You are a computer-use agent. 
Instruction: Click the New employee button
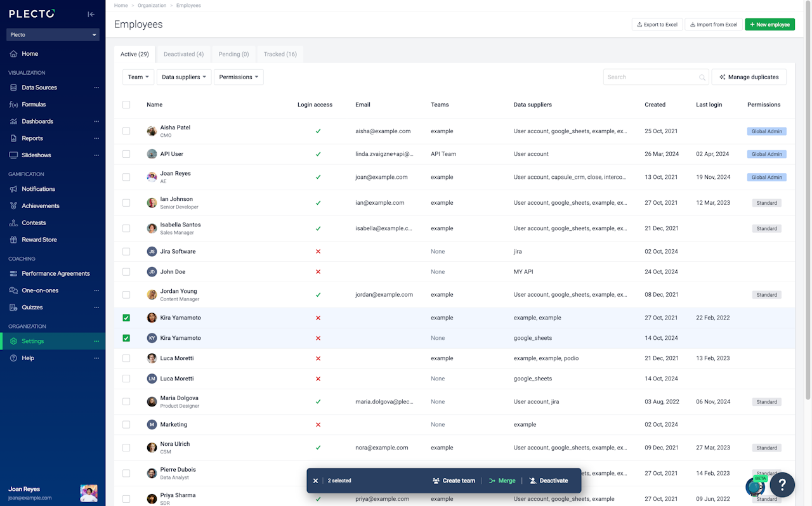[769, 25]
